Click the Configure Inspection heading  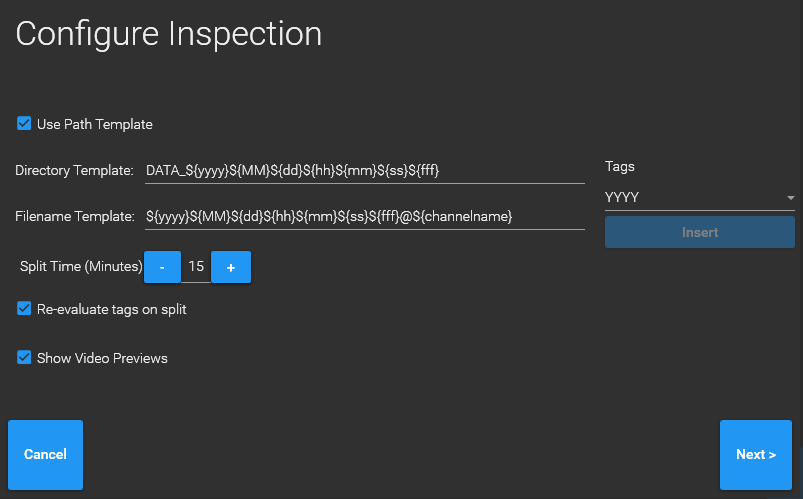click(169, 34)
